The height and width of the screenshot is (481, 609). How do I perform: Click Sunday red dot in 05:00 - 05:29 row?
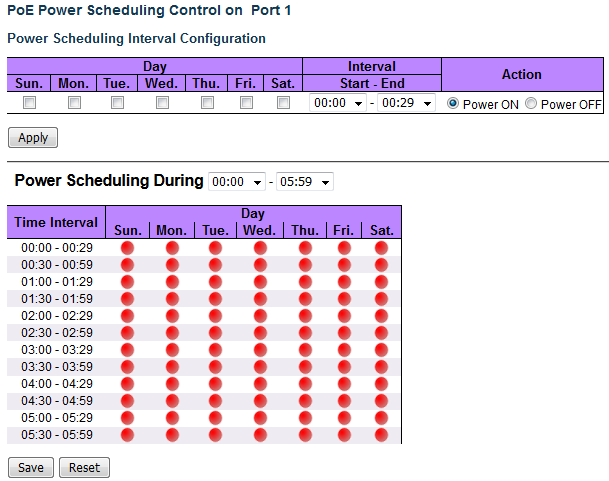tap(127, 417)
